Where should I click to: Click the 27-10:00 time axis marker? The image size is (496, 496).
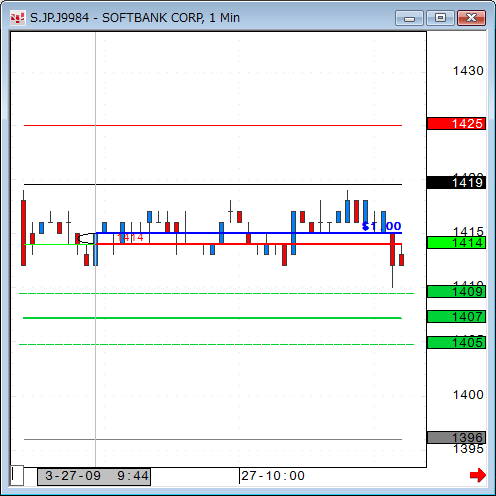click(x=273, y=476)
